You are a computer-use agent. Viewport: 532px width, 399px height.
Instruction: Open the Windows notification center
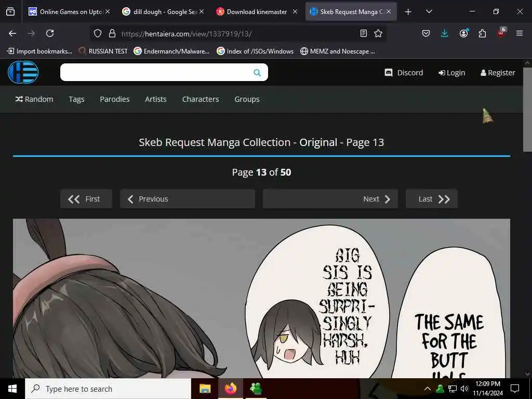point(515,389)
